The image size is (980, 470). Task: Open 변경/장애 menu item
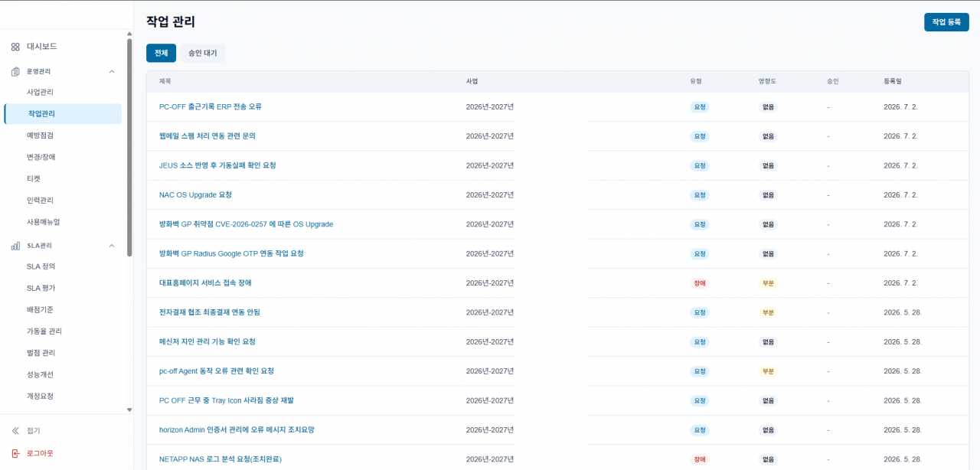pos(41,157)
